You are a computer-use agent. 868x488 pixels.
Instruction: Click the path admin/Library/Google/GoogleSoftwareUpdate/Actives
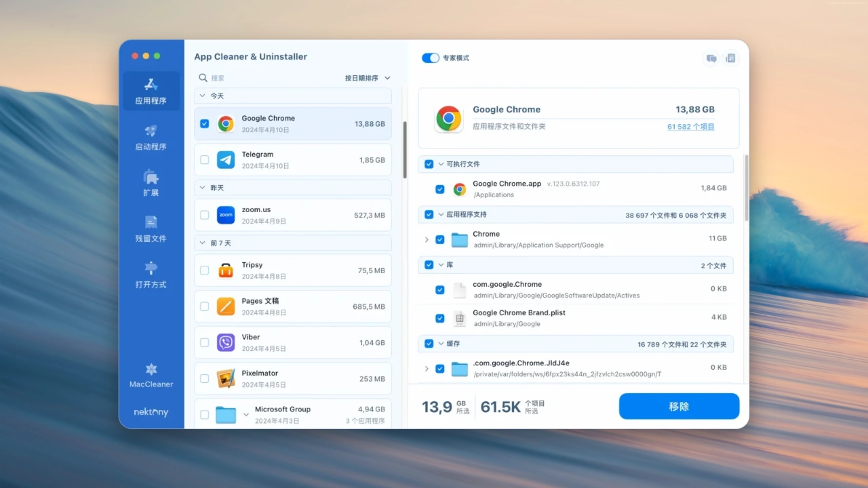pyautogui.click(x=556, y=296)
